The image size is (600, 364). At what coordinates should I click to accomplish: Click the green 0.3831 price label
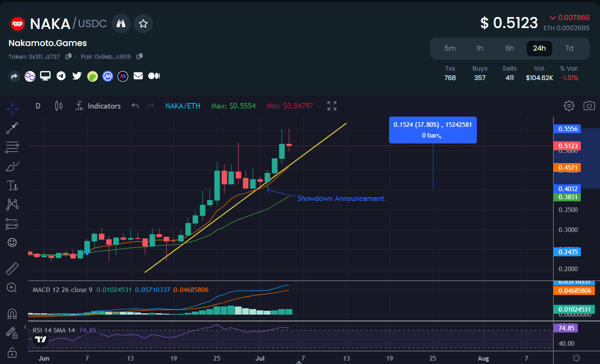pyautogui.click(x=568, y=197)
